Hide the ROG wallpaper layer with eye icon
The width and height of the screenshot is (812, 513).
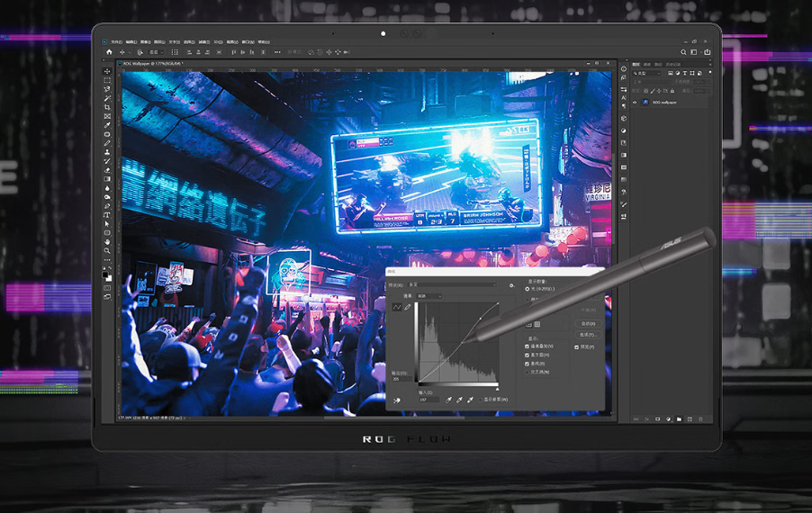(x=635, y=103)
